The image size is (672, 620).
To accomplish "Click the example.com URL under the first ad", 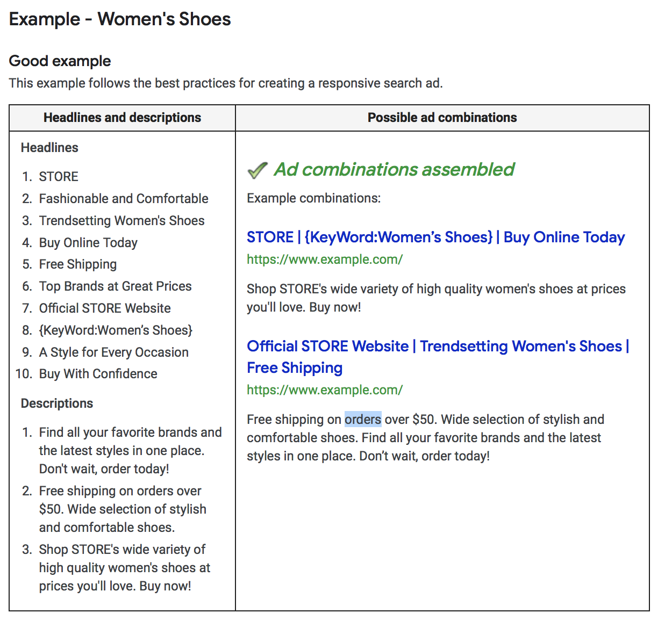I will click(x=325, y=259).
